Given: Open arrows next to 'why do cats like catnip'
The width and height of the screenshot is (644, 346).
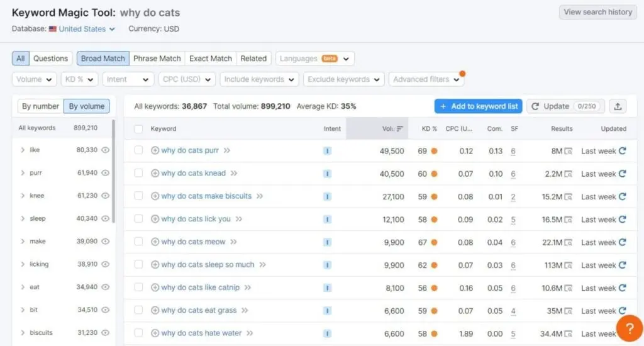Looking at the screenshot, I should (248, 287).
